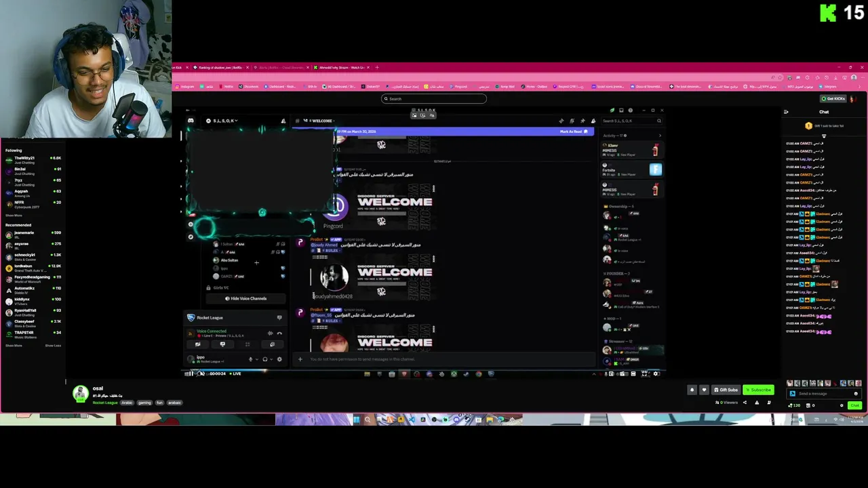
Task: Toggle Discord noise suppression icon
Action: click(x=270, y=333)
